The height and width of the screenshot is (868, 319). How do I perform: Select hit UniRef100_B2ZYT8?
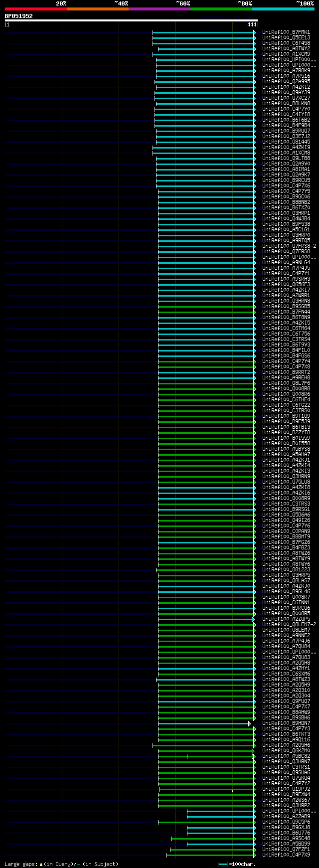point(286,433)
